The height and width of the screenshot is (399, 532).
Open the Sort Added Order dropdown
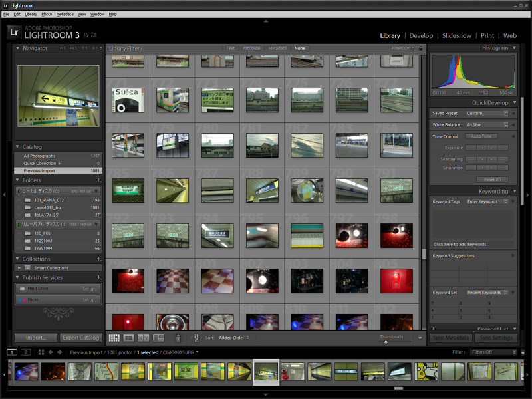click(233, 338)
